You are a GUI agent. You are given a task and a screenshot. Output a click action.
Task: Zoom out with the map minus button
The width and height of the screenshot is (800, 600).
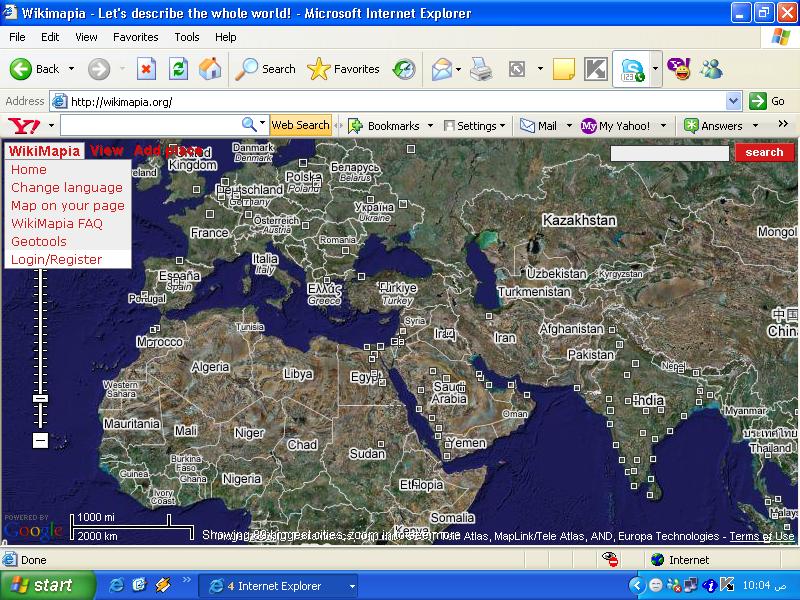40,440
